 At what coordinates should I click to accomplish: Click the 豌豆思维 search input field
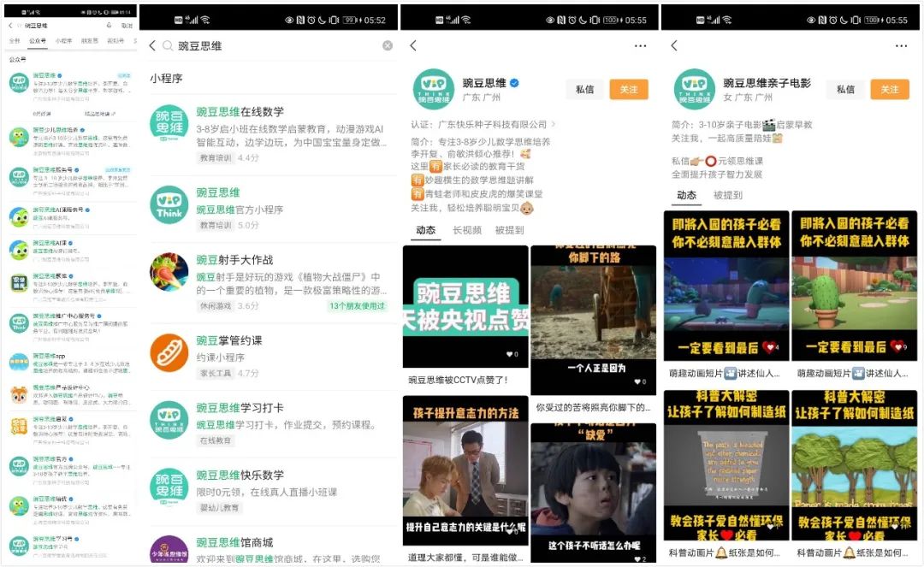274,46
